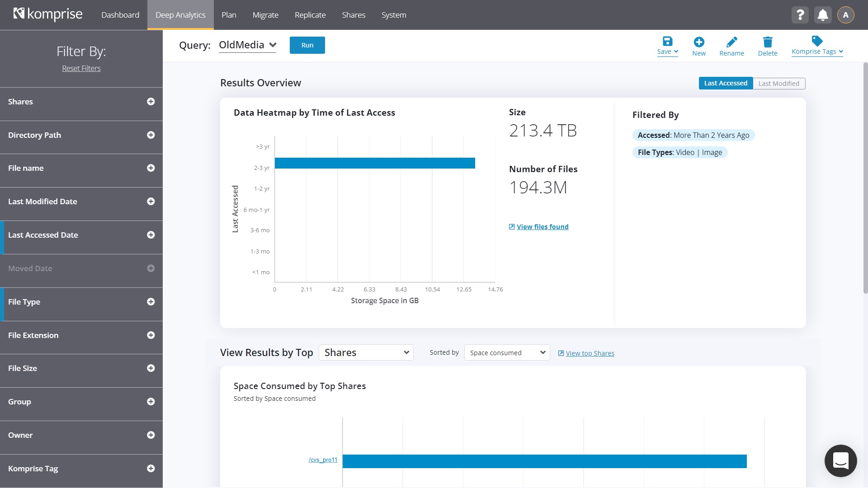Click the Rename pencil icon
Image resolution: width=868 pixels, height=488 pixels.
coord(731,42)
